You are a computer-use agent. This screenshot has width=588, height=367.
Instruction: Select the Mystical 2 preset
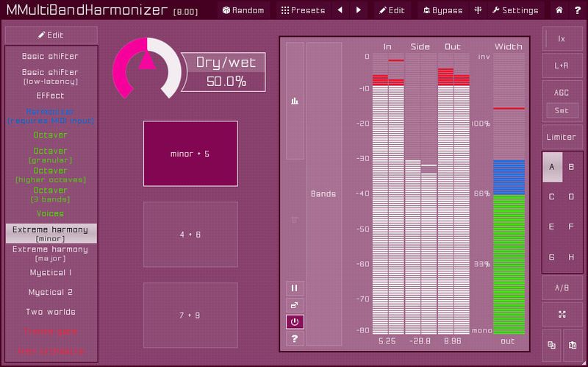(50, 292)
